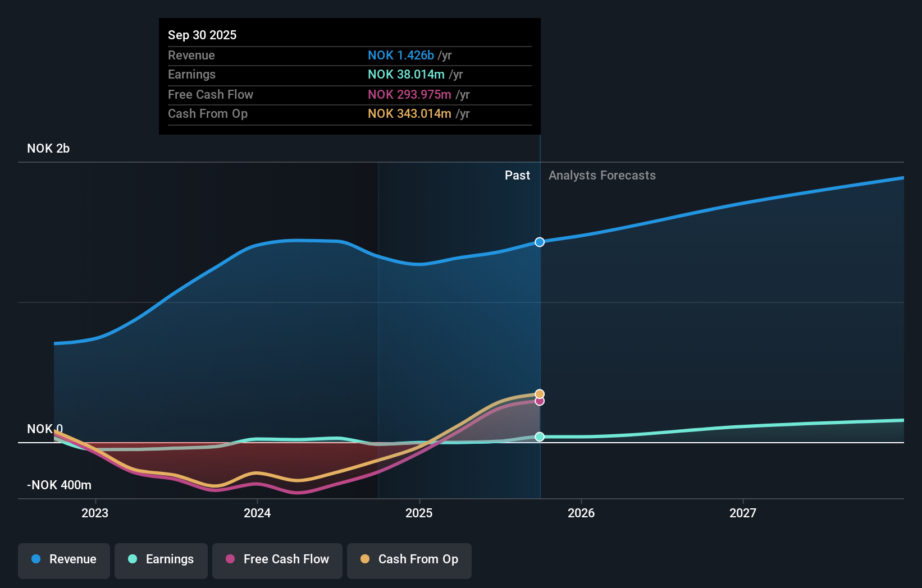
Task: Toggle the Revenue series visibility
Action: point(63,561)
